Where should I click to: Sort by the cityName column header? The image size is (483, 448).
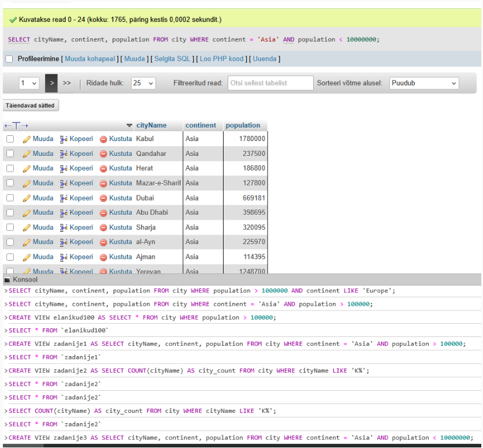point(151,125)
